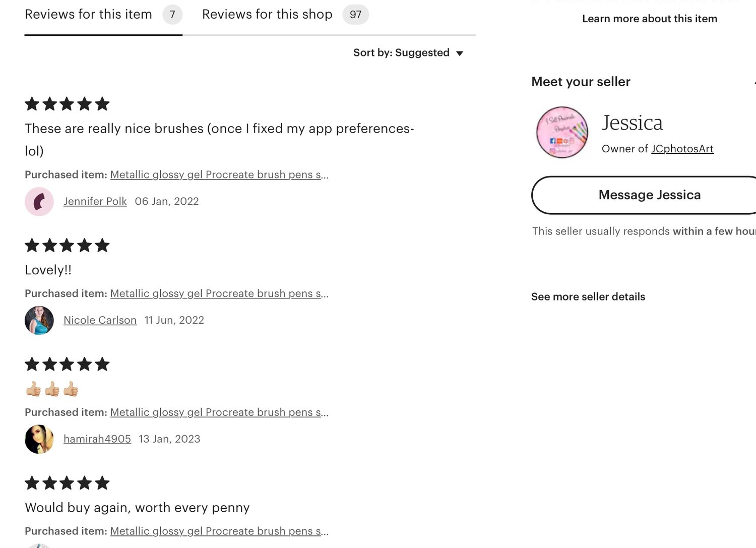Click the Message Jessica button
Viewport: 756px width, 548px height.
click(x=649, y=195)
